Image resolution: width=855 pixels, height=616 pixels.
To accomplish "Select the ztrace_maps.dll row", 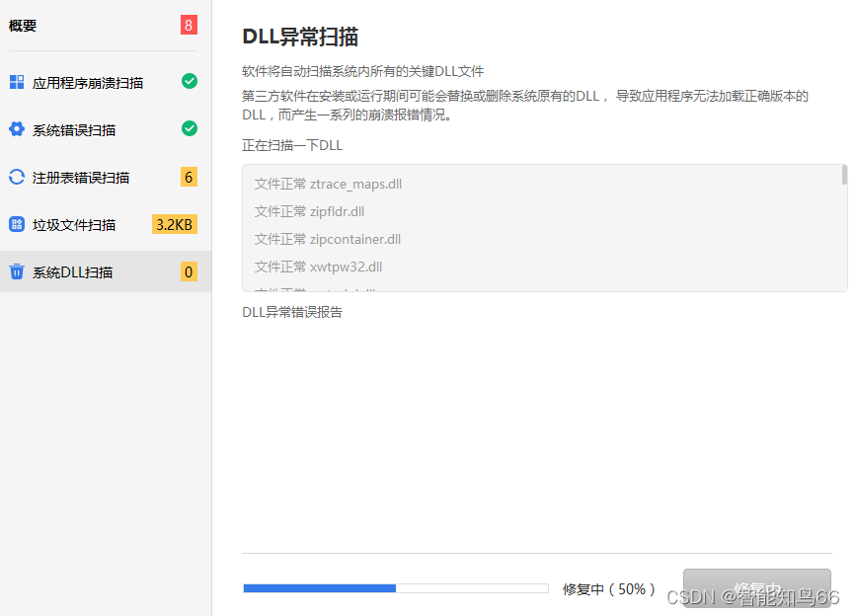I will (328, 185).
